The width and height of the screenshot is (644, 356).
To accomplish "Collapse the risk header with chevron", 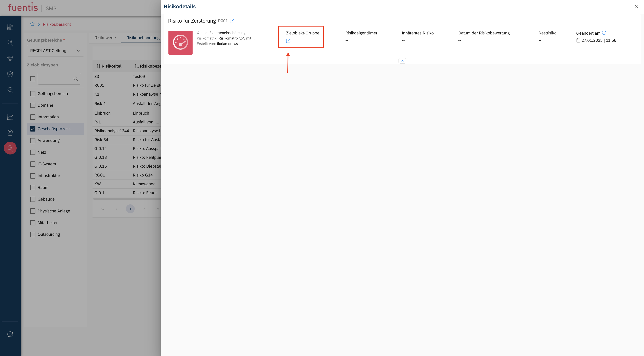I will pos(402,61).
